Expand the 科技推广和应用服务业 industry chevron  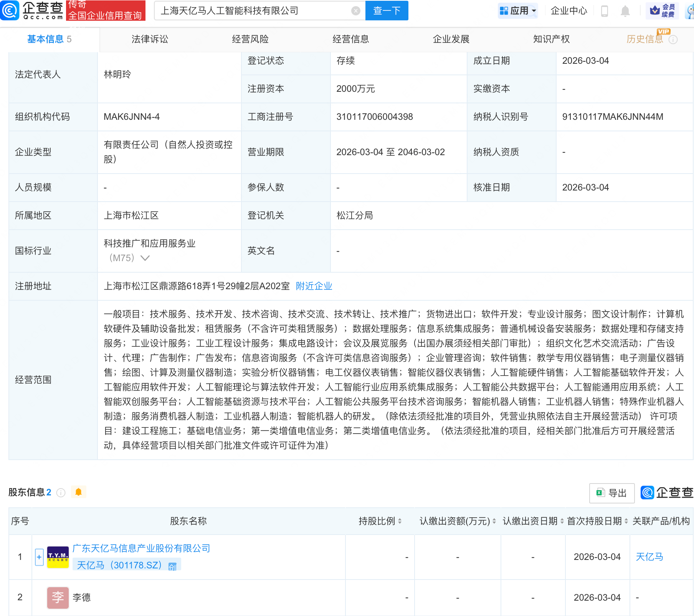click(x=145, y=258)
